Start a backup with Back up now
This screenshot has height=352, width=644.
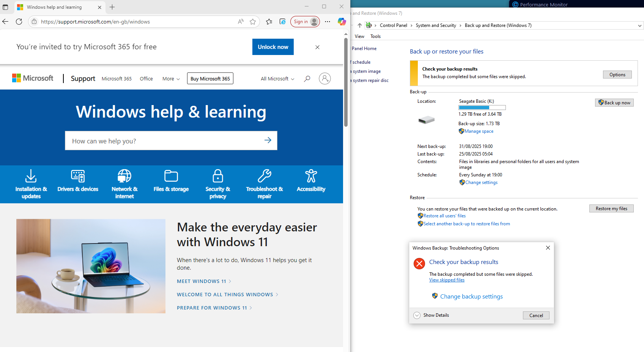point(614,102)
